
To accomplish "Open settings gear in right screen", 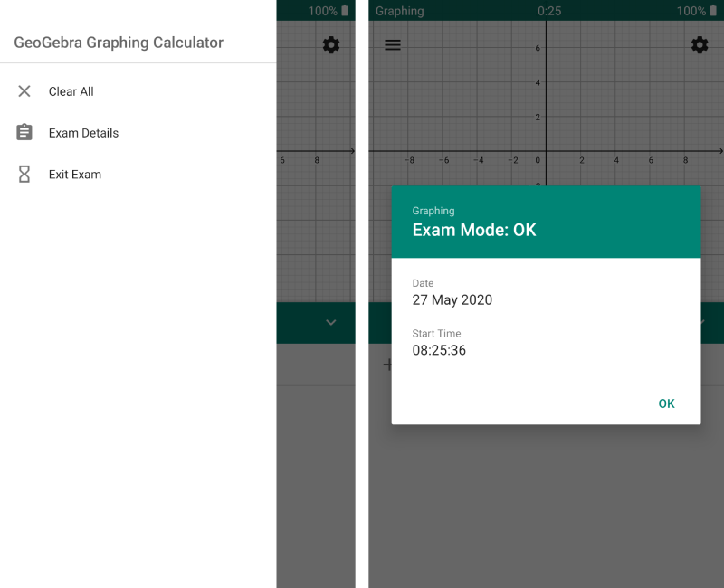I will click(x=700, y=44).
